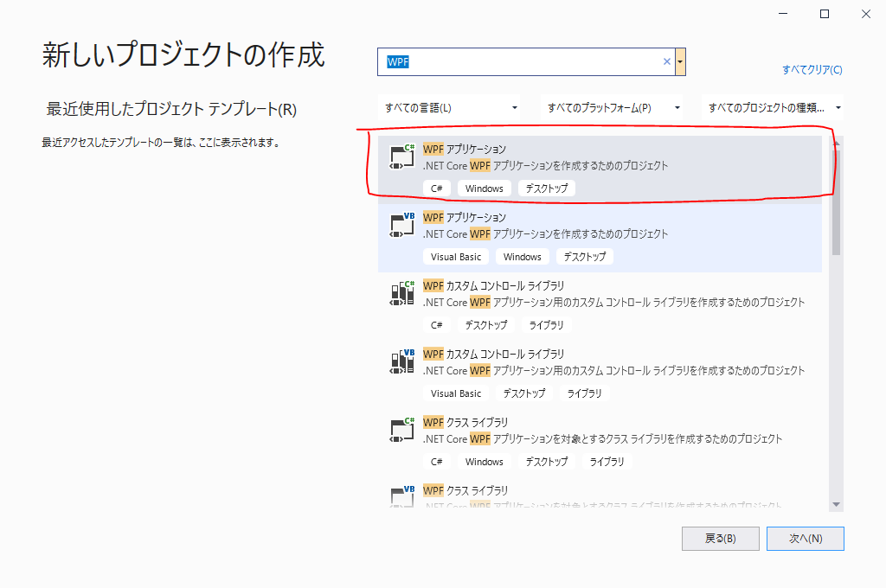Maximize the dialog window
Screen dimensions: 886x588
click(x=825, y=14)
